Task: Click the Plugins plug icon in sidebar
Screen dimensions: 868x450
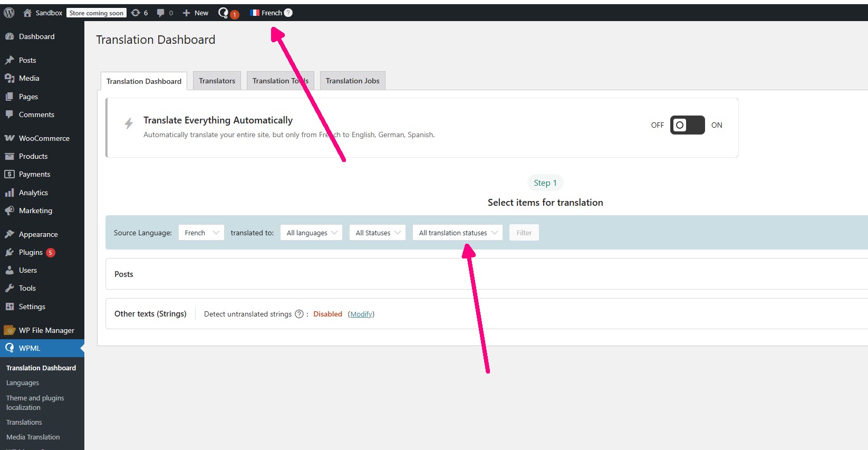Action: (x=9, y=252)
